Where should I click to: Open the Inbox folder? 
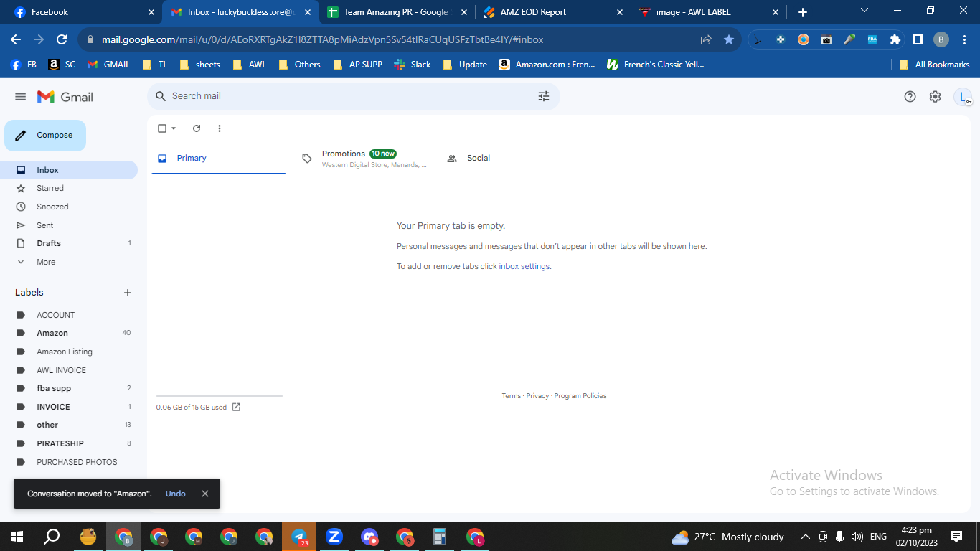point(69,170)
